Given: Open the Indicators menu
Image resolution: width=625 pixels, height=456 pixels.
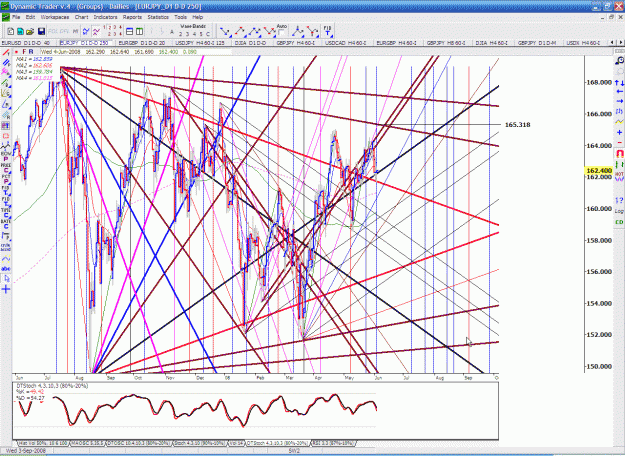Looking at the screenshot, I should [106, 17].
